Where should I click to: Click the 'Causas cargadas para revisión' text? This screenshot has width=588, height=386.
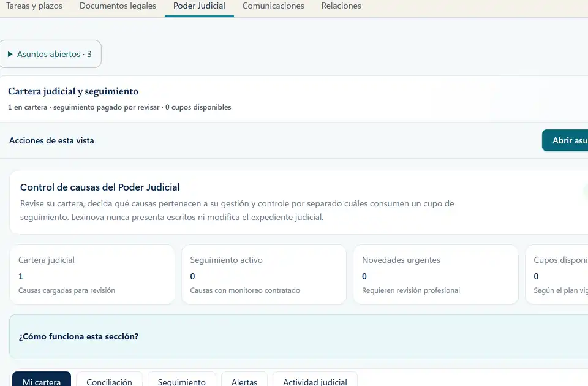(67, 290)
